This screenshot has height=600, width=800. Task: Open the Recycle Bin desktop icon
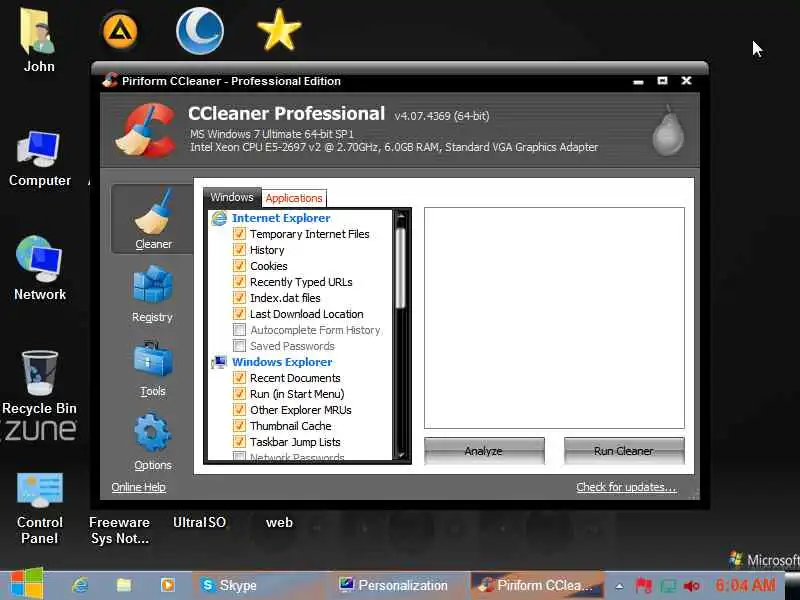tap(39, 383)
